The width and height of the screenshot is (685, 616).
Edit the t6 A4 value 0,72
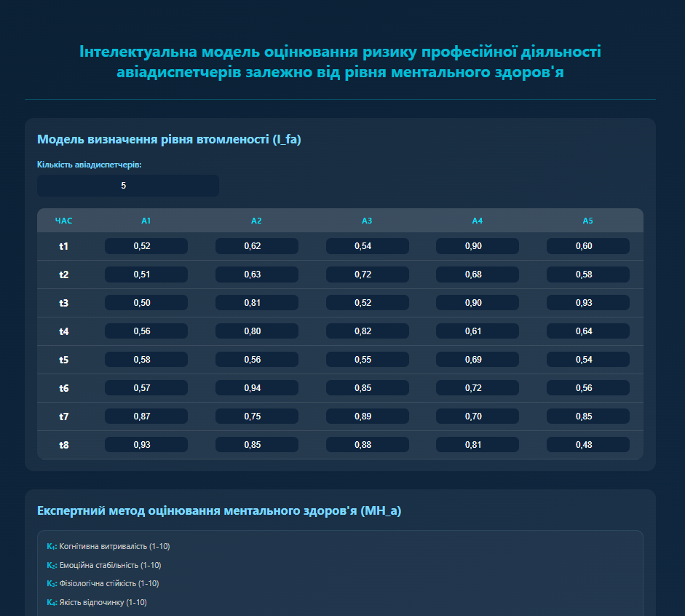click(x=478, y=388)
